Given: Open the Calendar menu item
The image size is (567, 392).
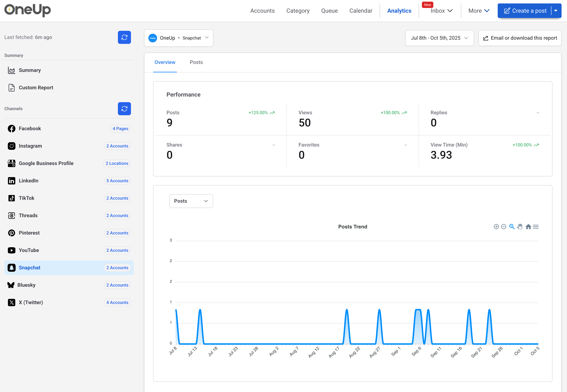Looking at the screenshot, I should [361, 11].
